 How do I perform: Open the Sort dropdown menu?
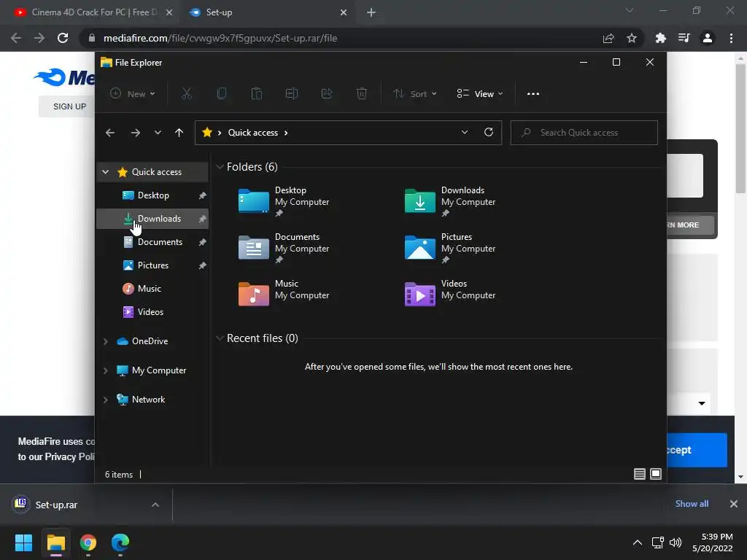pyautogui.click(x=414, y=94)
